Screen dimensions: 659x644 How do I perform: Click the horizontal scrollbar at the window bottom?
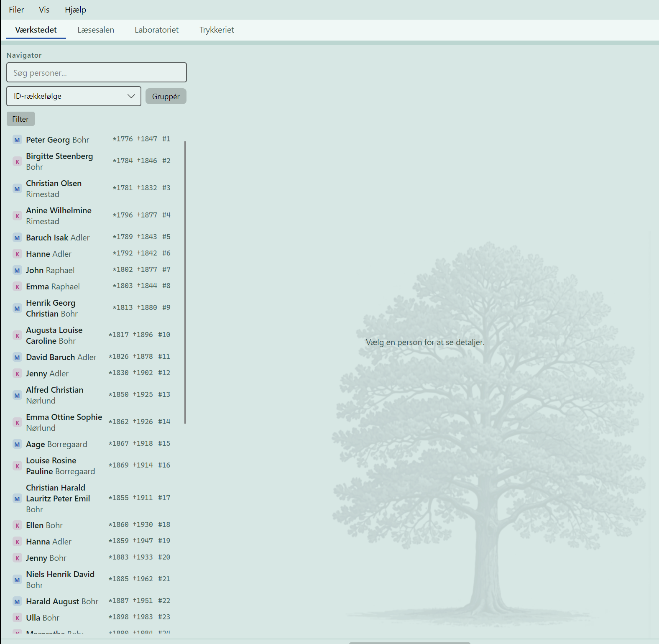click(410, 643)
